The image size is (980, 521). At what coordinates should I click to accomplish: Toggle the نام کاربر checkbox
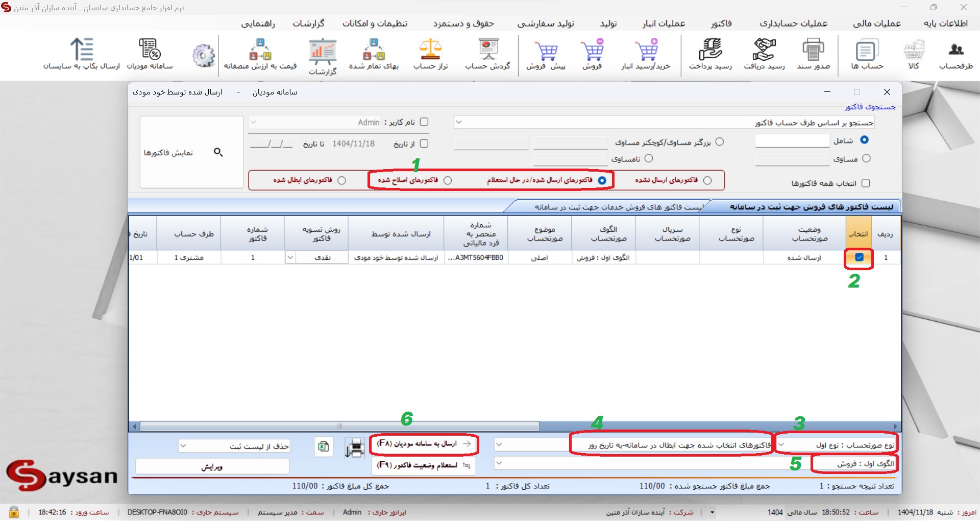coord(424,122)
